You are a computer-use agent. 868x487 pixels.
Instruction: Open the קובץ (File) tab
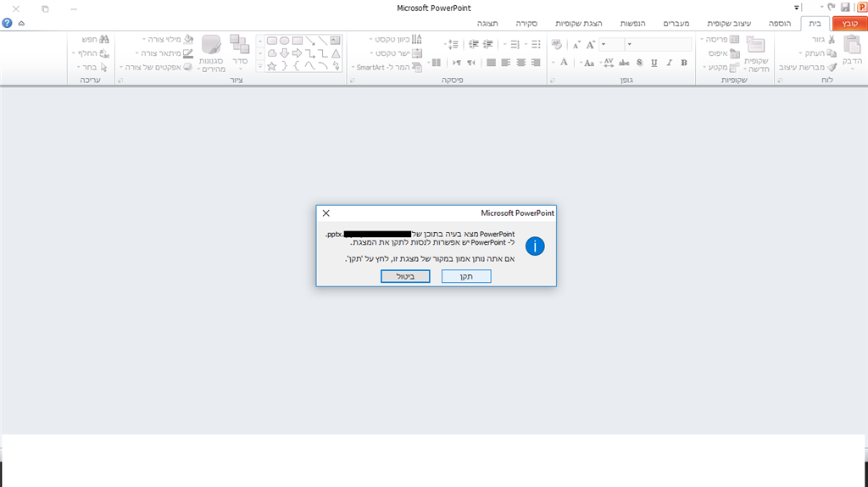click(x=849, y=23)
